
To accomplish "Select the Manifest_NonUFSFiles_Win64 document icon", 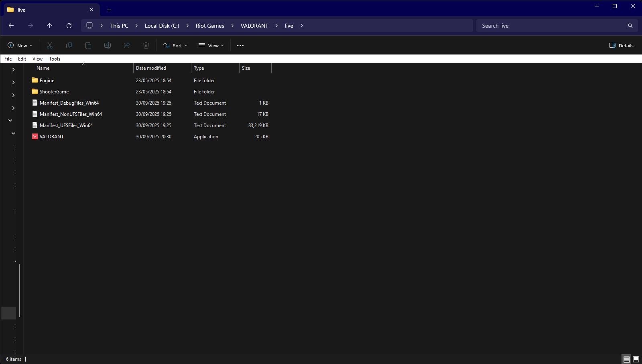I will pos(35,114).
